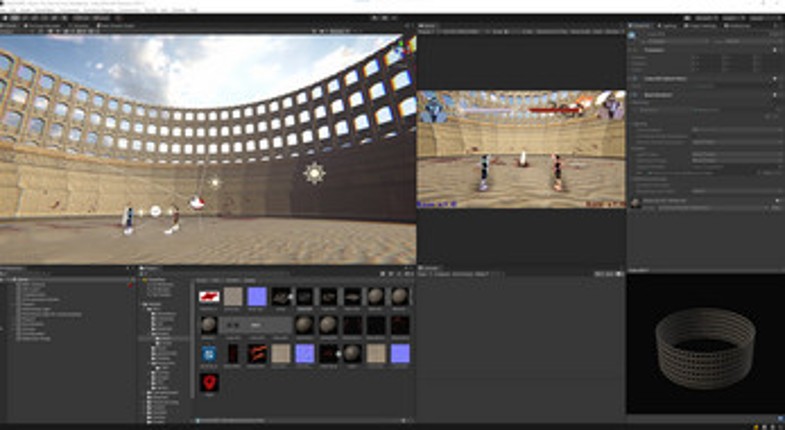Select the Favorites star in Project panel tree

pos(145,280)
